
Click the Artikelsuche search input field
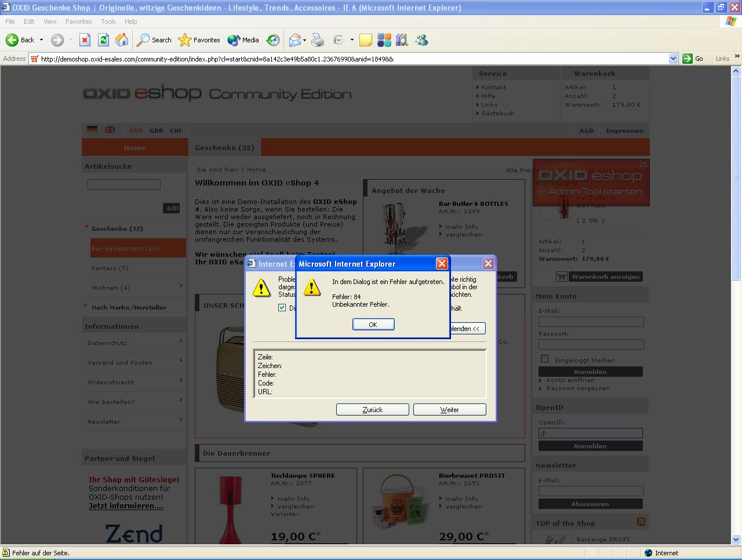pyautogui.click(x=124, y=184)
